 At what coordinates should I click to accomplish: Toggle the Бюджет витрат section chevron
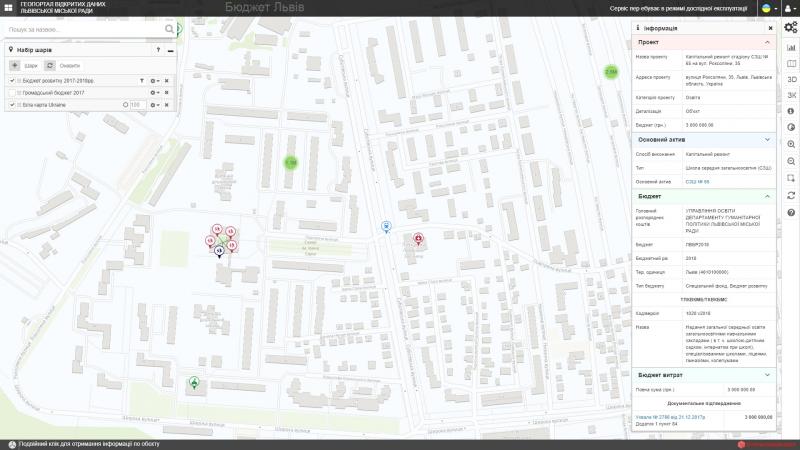point(767,375)
